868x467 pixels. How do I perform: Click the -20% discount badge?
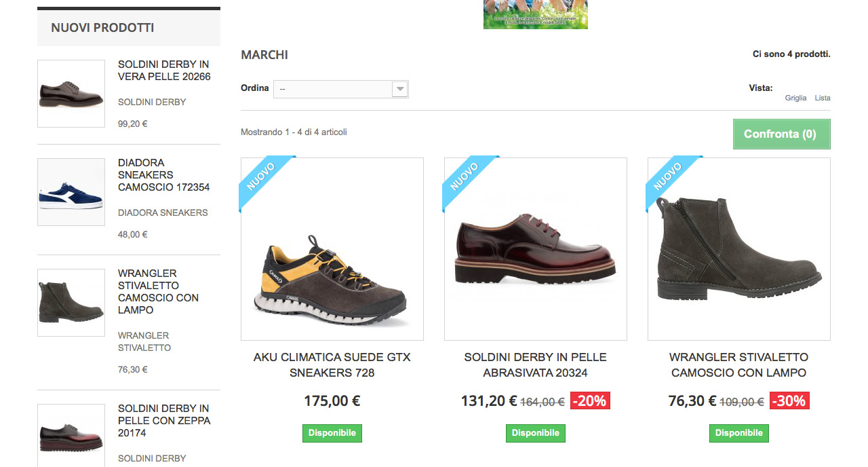(590, 401)
